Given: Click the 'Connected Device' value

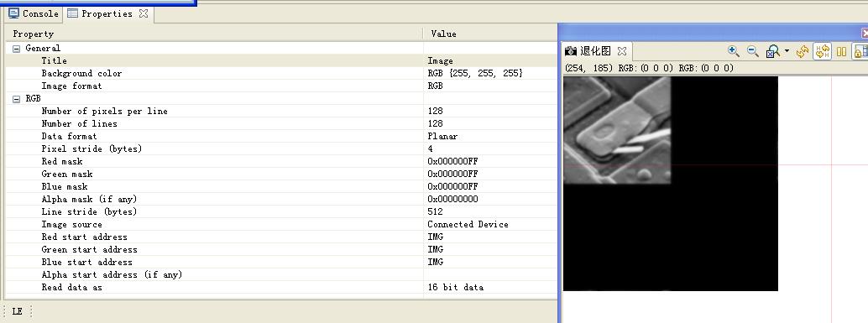Looking at the screenshot, I should pos(468,225).
